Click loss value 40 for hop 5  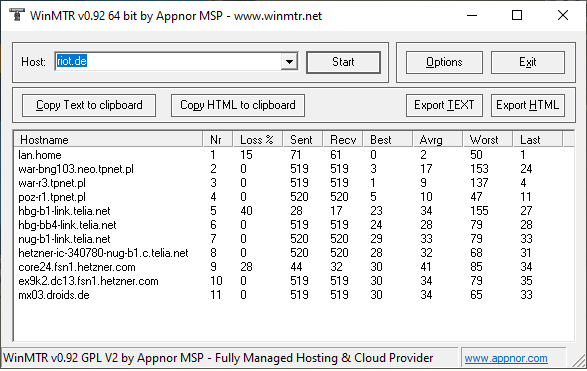246,211
